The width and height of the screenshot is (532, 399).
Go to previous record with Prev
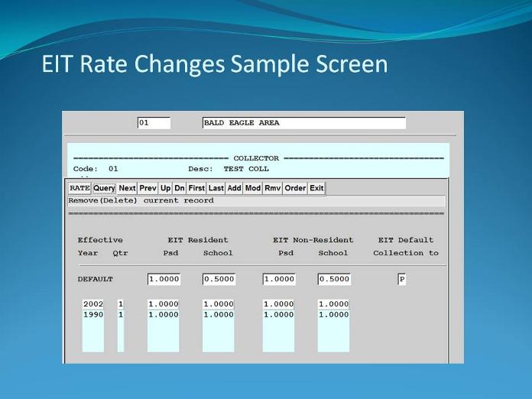point(148,188)
